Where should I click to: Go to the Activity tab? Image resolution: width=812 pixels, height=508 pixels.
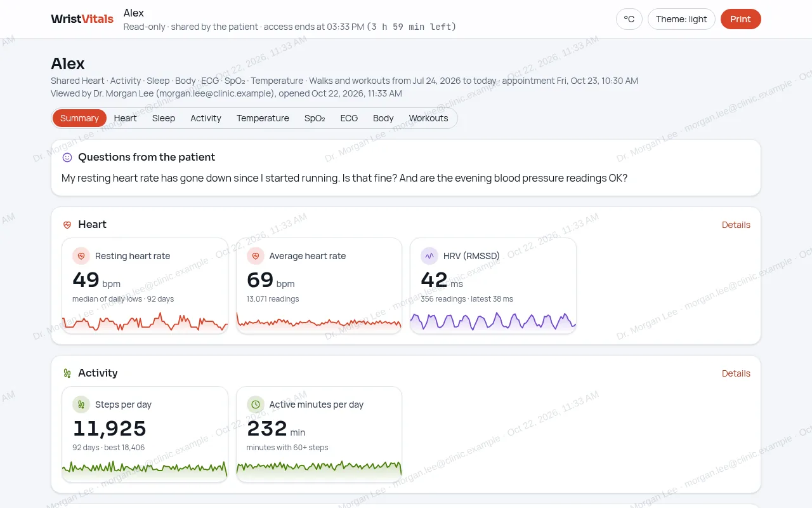[206, 118]
